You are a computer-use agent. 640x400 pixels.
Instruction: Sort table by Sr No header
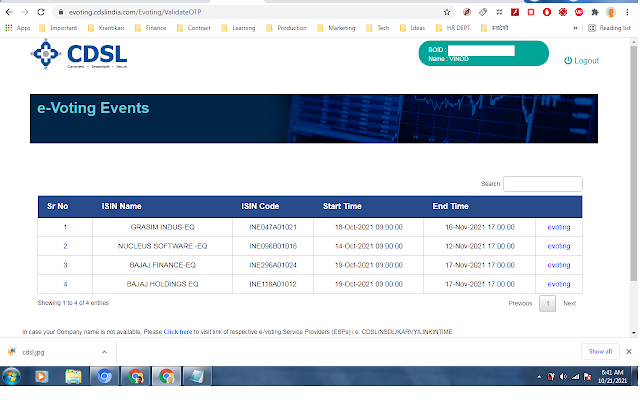(x=58, y=206)
